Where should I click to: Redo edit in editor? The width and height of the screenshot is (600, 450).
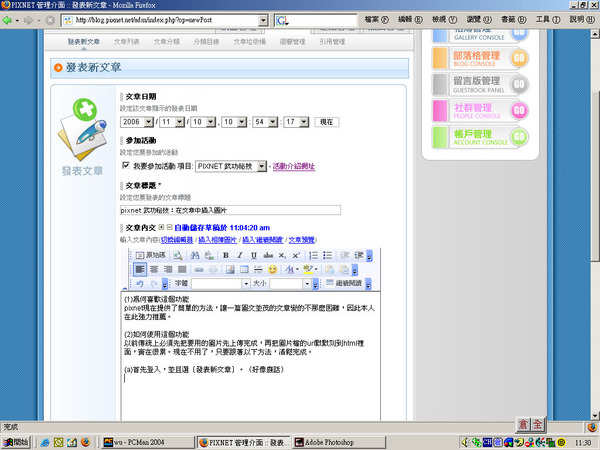point(154,284)
